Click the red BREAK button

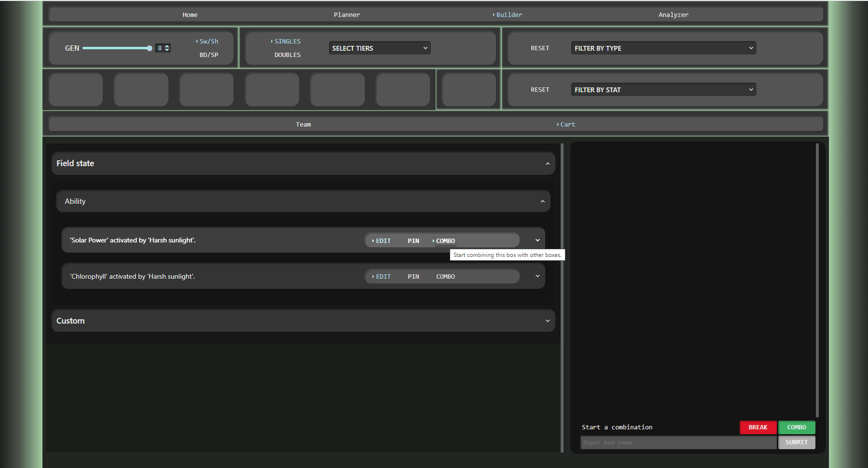pos(758,427)
